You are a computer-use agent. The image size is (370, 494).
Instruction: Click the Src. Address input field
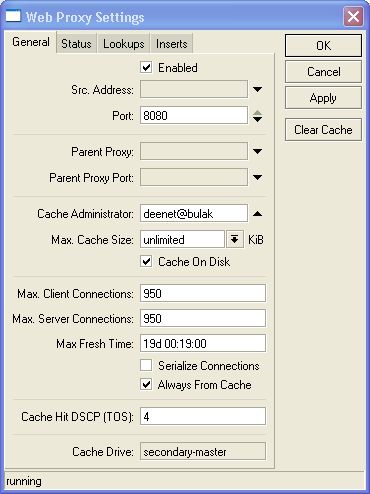[194, 89]
